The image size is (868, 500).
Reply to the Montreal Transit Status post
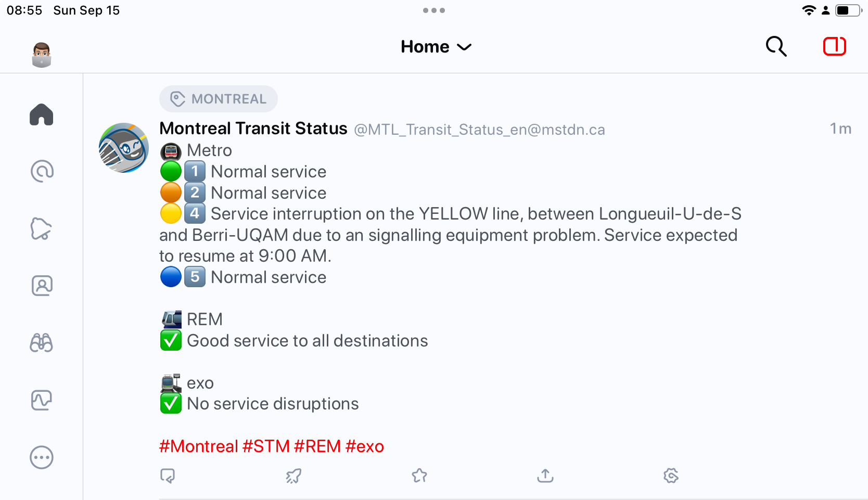point(168,476)
